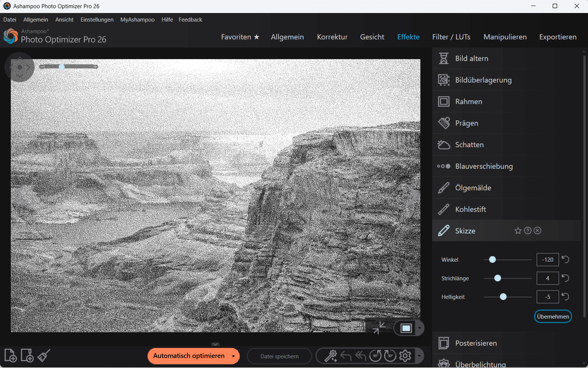The image size is (588, 368).
Task: Click the Übernehmen button
Action: point(553,316)
